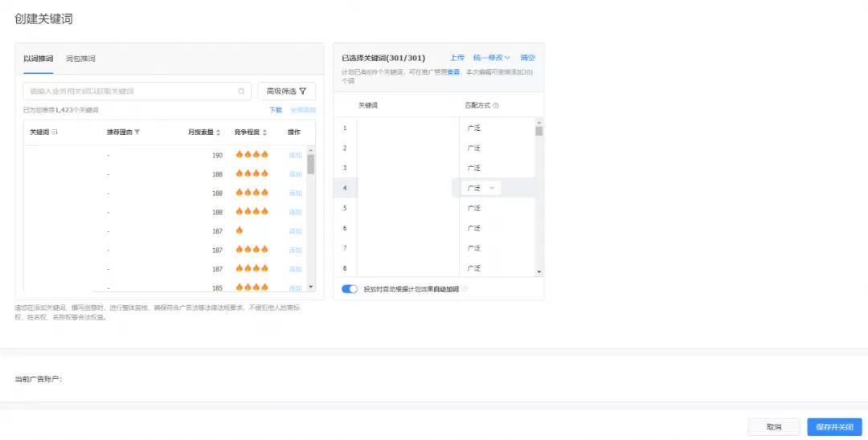Click help icon next to 自动加词 toggle
The height and width of the screenshot is (440, 868).
tap(465, 289)
